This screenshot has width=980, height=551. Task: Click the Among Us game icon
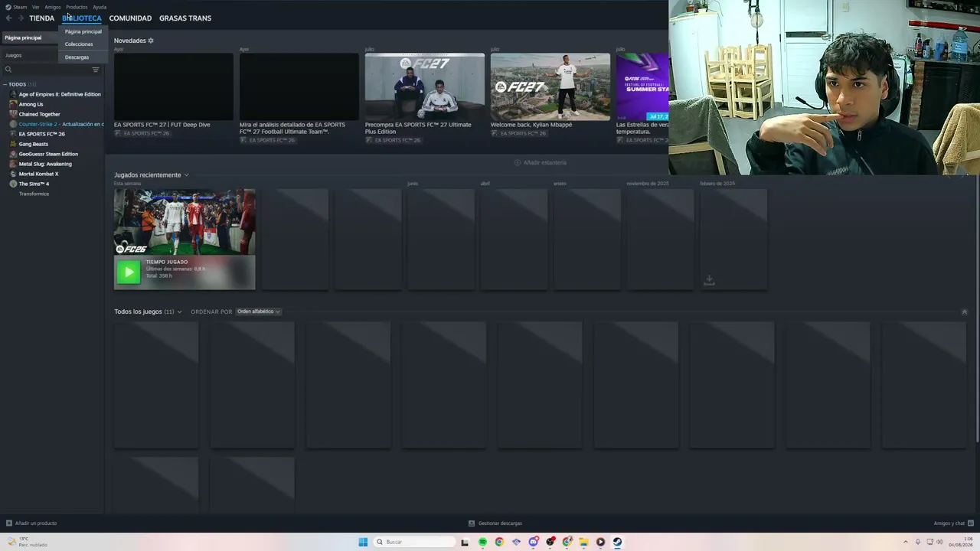pyautogui.click(x=13, y=104)
